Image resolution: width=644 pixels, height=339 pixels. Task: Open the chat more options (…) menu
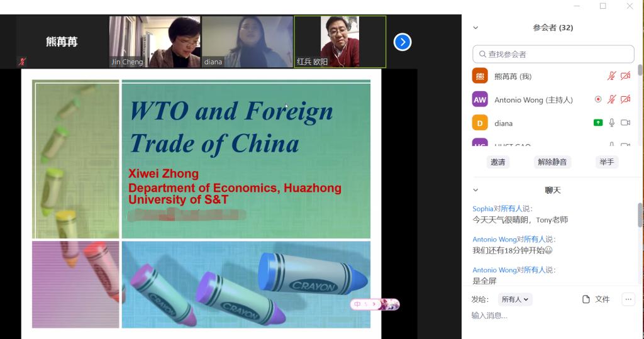[x=628, y=299]
